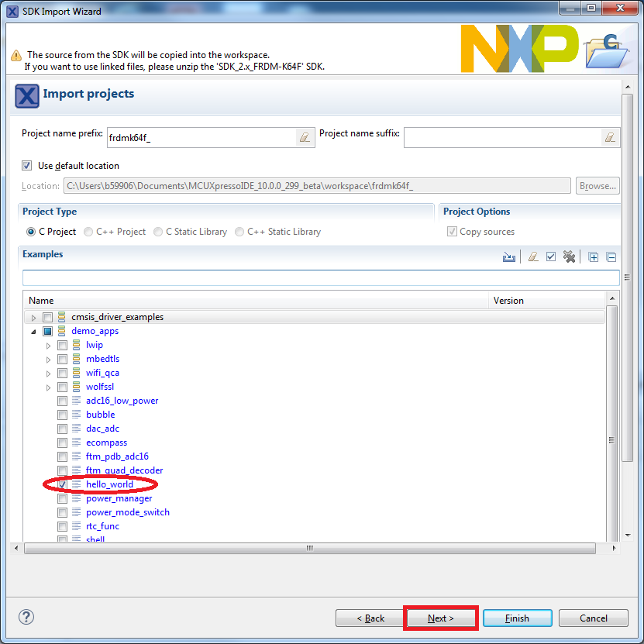Click the deselect-all X icon in Examples toolbar
644x644 pixels.
pos(570,257)
